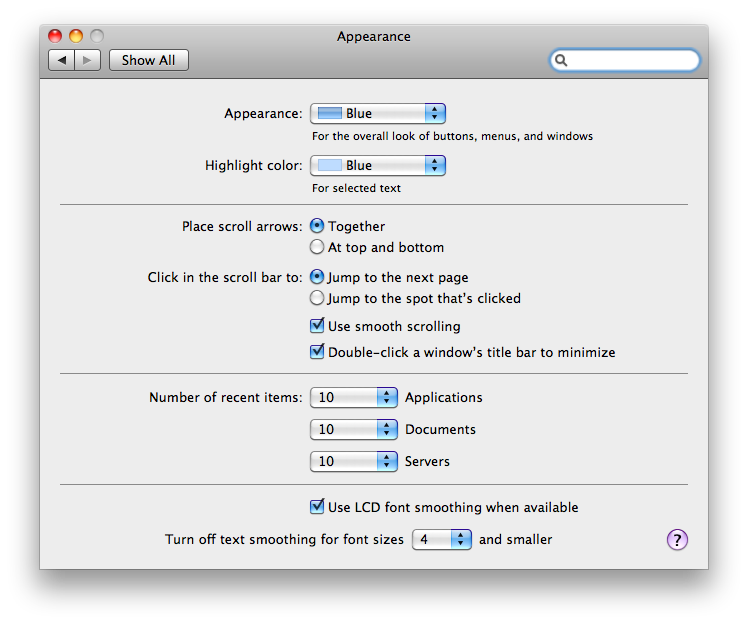Click the red close window button
Image resolution: width=748 pixels, height=624 pixels.
tap(57, 37)
